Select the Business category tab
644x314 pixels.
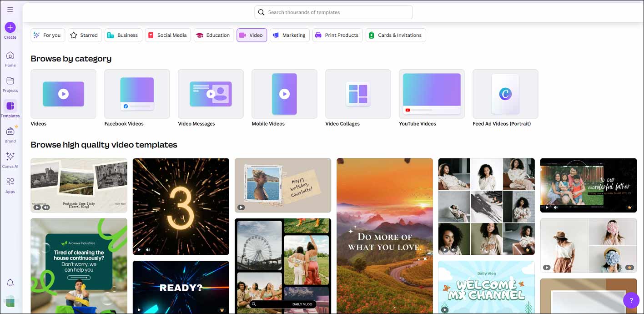(123, 35)
